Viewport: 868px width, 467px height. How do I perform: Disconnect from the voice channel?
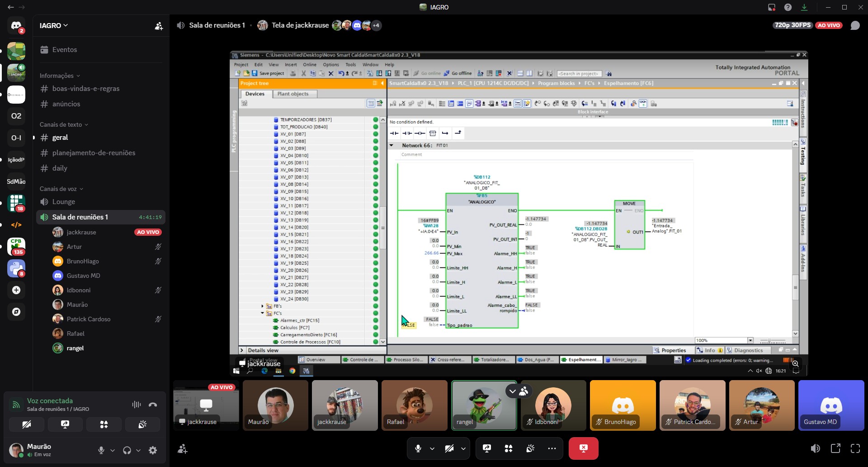(x=153, y=405)
